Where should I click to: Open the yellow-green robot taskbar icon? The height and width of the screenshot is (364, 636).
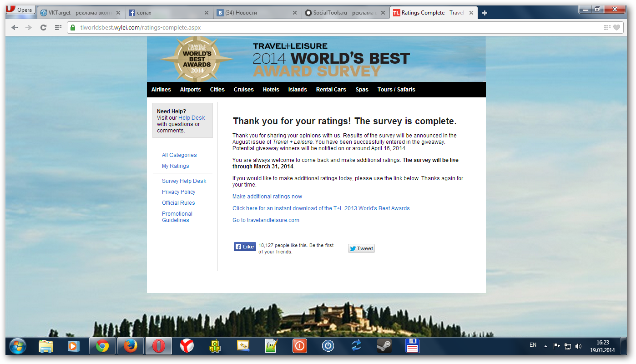(215, 346)
